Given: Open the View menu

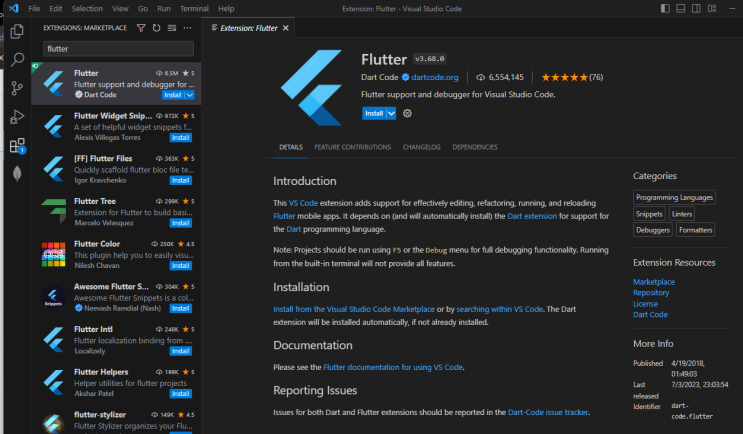Looking at the screenshot, I should [120, 9].
